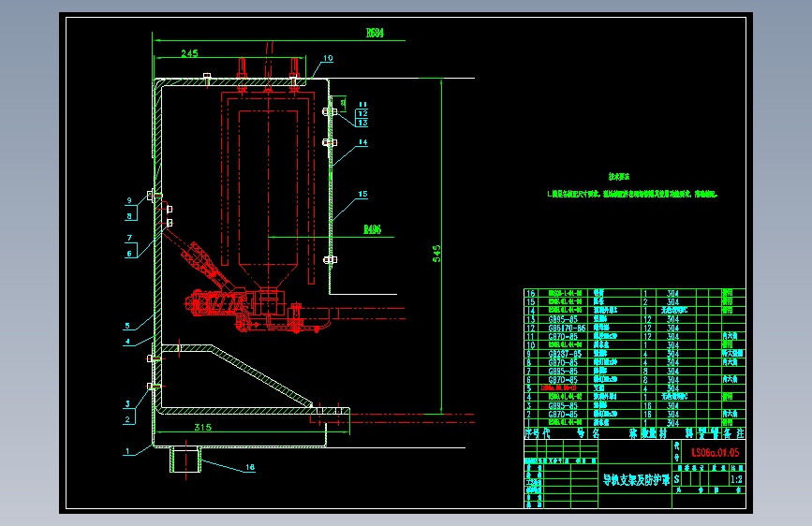Select part callout number 10 label
Screen dimensions: 812x526
pos(328,59)
